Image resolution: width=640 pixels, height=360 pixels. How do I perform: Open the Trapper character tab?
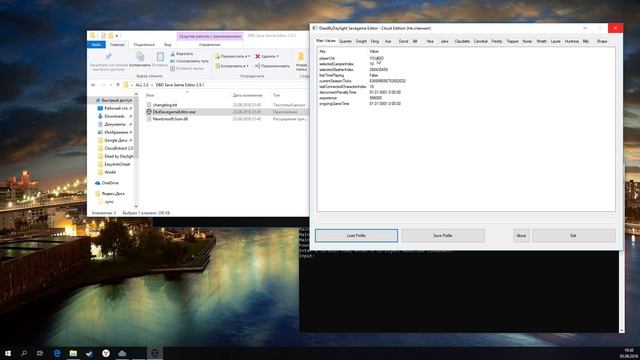[x=512, y=41]
